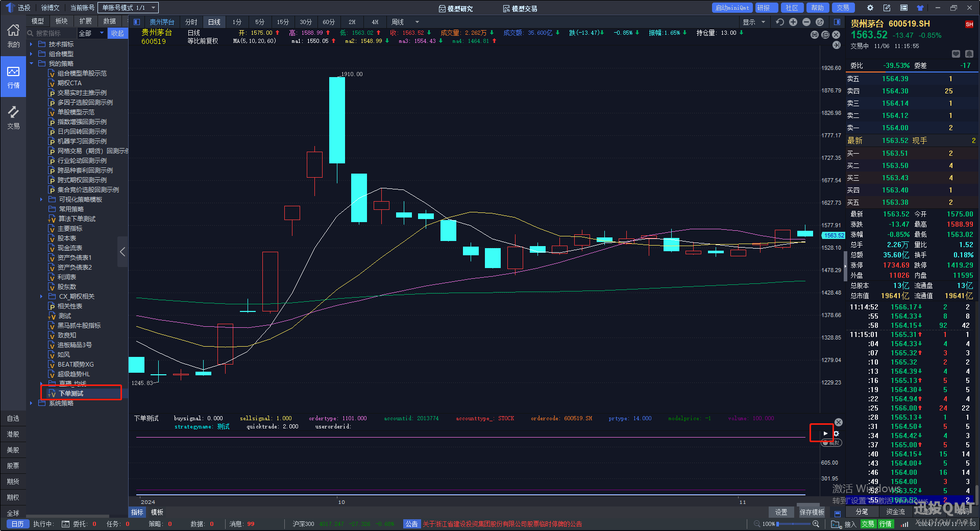
Task: Click the zoom-out magnifier in status bar
Action: click(757, 524)
